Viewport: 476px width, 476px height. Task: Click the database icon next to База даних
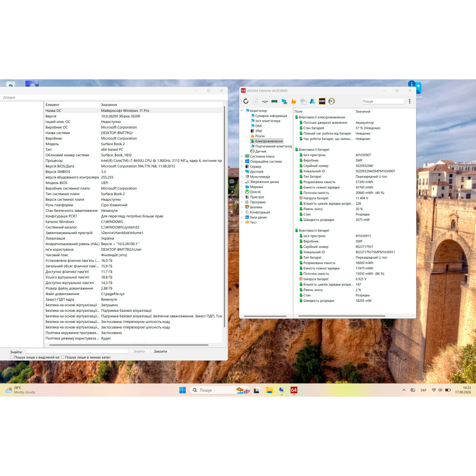click(247, 217)
